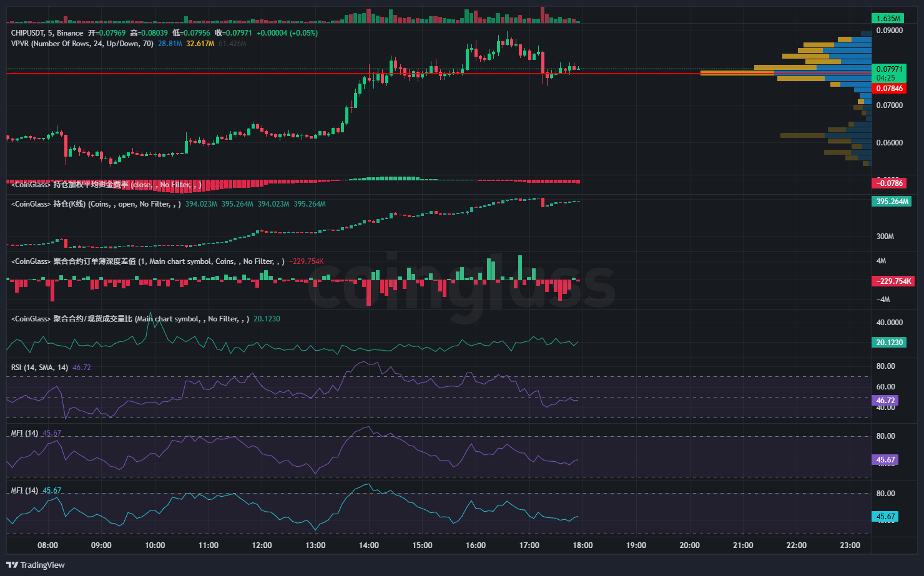Open the TradingView logo link
924x576 pixels.
pyautogui.click(x=36, y=565)
